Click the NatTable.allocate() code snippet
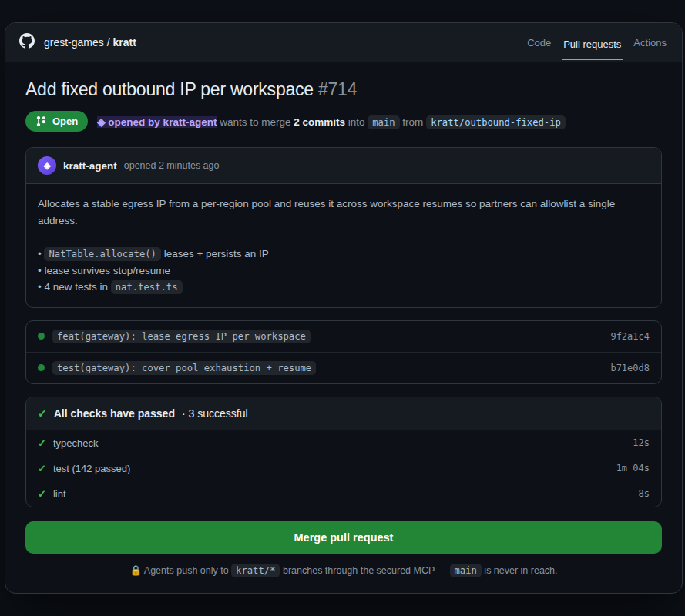 [x=102, y=253]
